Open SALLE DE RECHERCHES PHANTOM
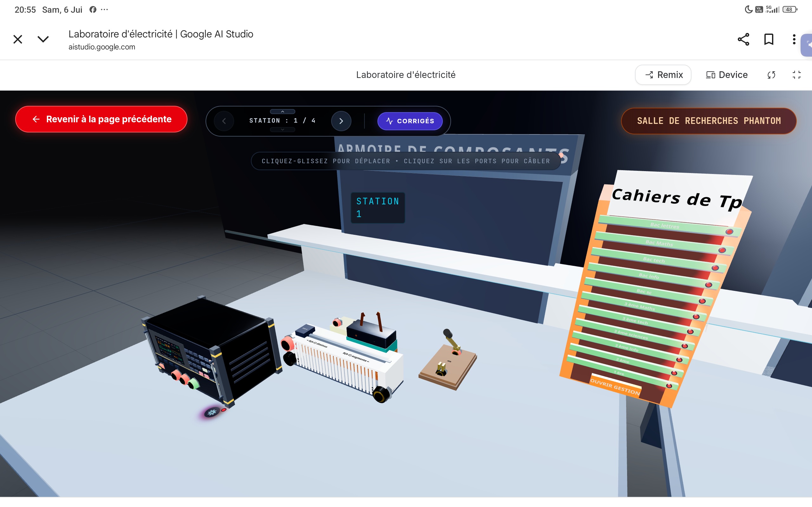The image size is (812, 507). pos(709,121)
